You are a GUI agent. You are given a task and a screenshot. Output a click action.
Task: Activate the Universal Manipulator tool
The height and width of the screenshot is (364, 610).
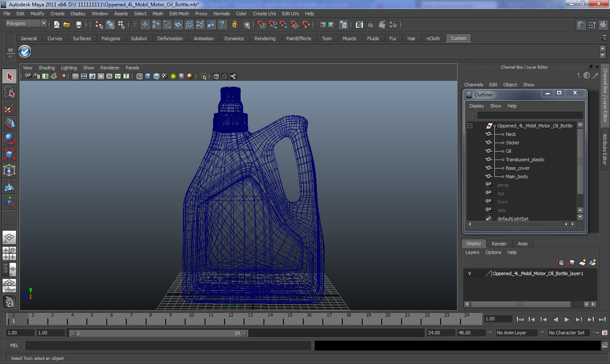(x=9, y=170)
